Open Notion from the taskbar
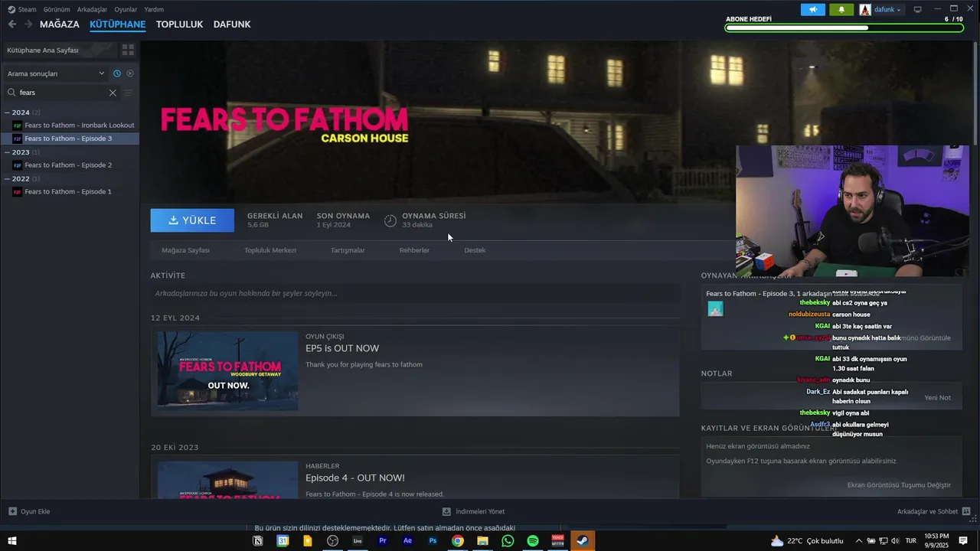This screenshot has height=551, width=980. [x=258, y=541]
